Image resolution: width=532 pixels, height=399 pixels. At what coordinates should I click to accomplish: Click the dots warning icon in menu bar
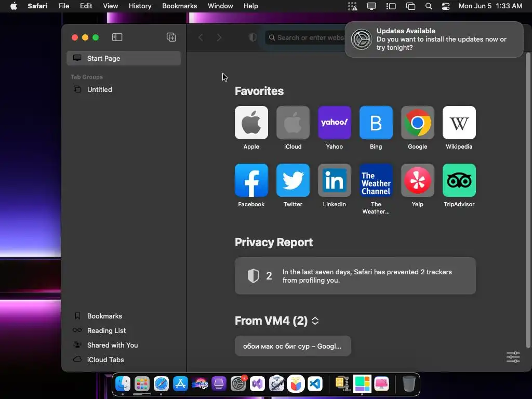(x=353, y=6)
